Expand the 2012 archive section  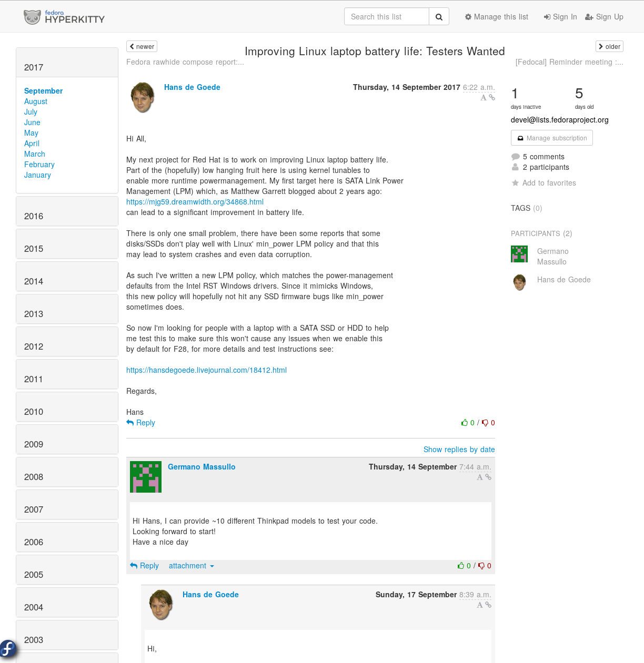tap(34, 346)
